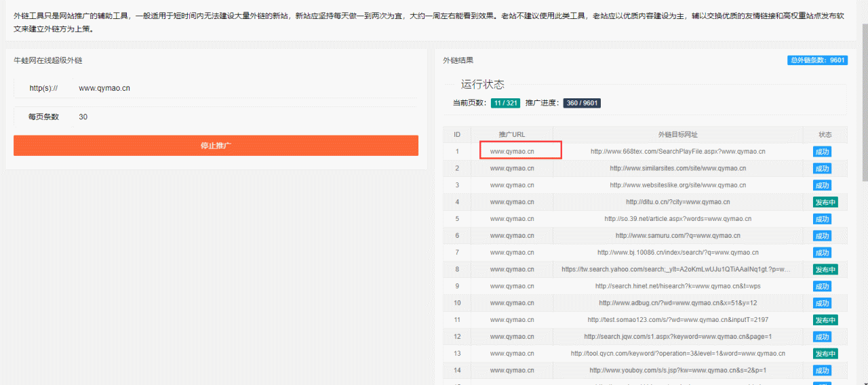Click the www.qymao.cn cell in row 6
This screenshot has width=868, height=385.
click(x=512, y=236)
